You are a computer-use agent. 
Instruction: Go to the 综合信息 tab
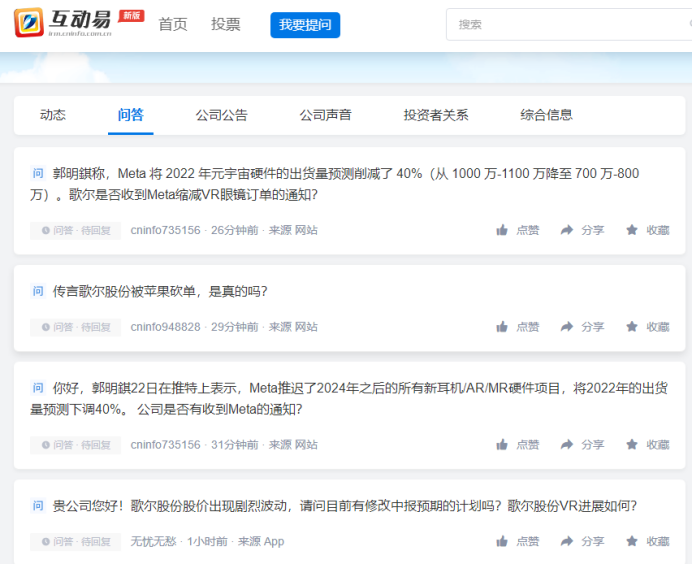(x=547, y=115)
